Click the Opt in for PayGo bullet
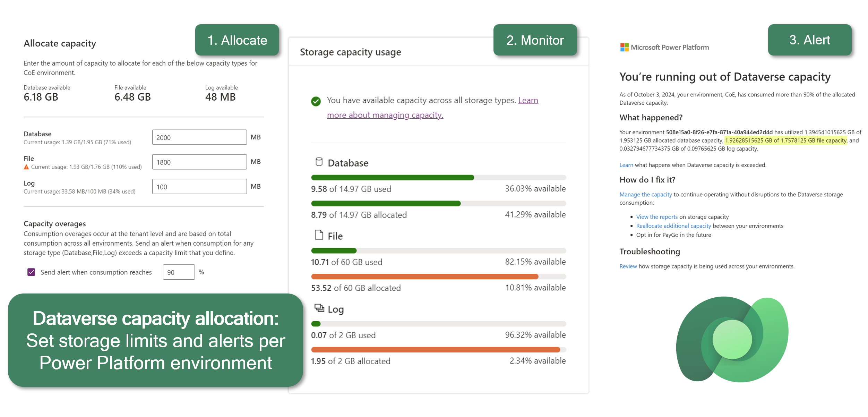Screen dimensions: 868x417 673,235
